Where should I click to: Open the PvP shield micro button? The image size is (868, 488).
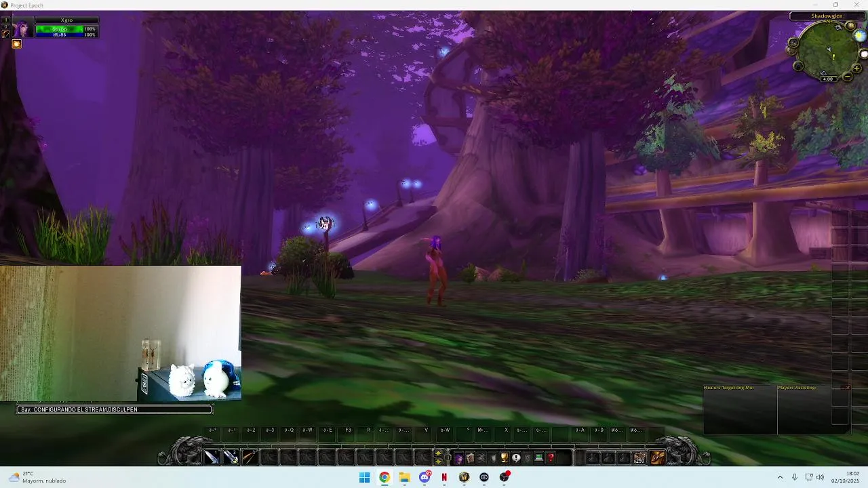[527, 458]
